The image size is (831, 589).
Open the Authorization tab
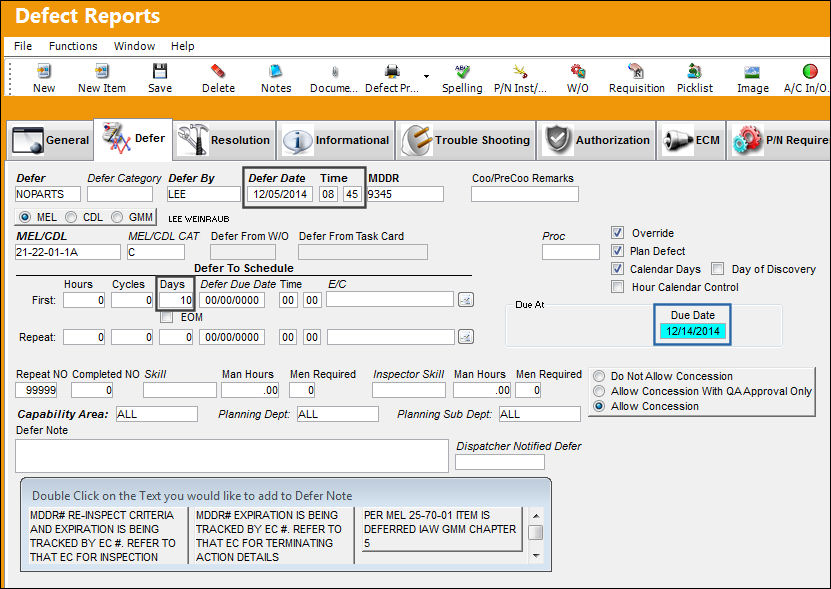pyautogui.click(x=597, y=140)
